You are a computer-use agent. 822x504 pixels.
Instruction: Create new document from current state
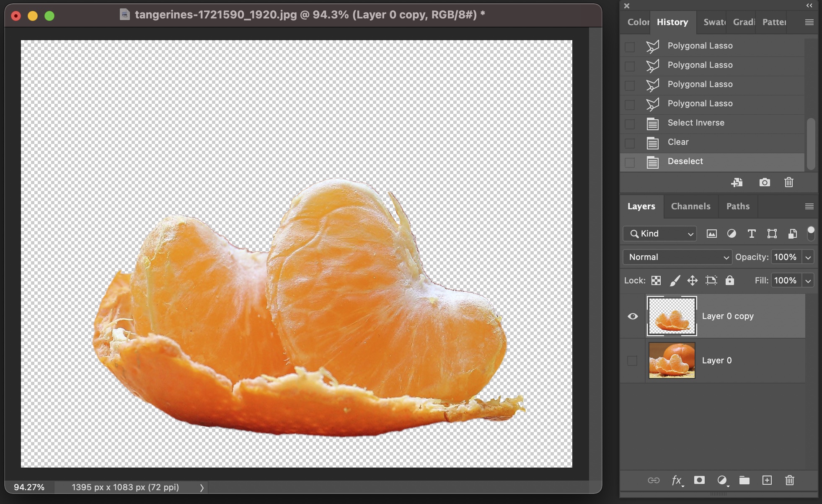[x=737, y=183]
